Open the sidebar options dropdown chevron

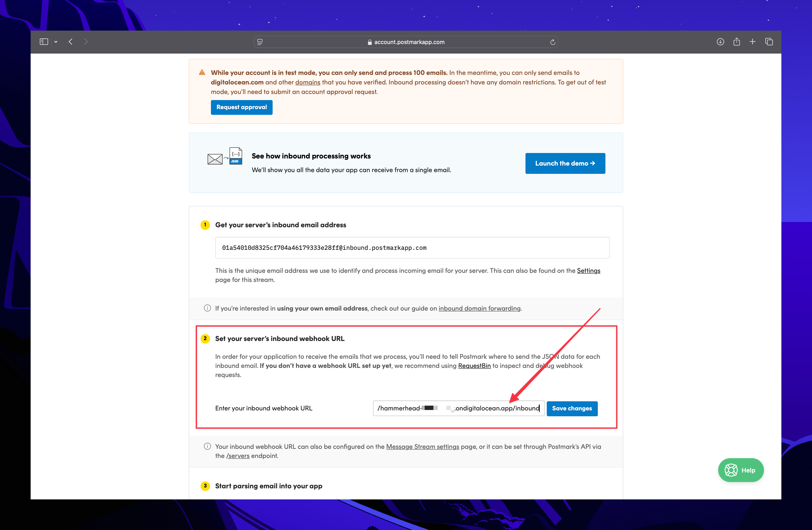[x=56, y=42]
